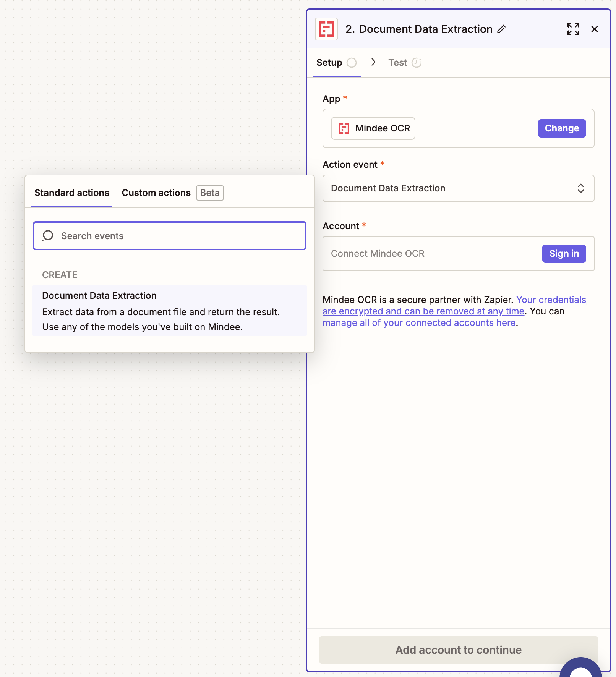
Task: Switch to the Custom actions Beta tab
Action: pos(156,193)
